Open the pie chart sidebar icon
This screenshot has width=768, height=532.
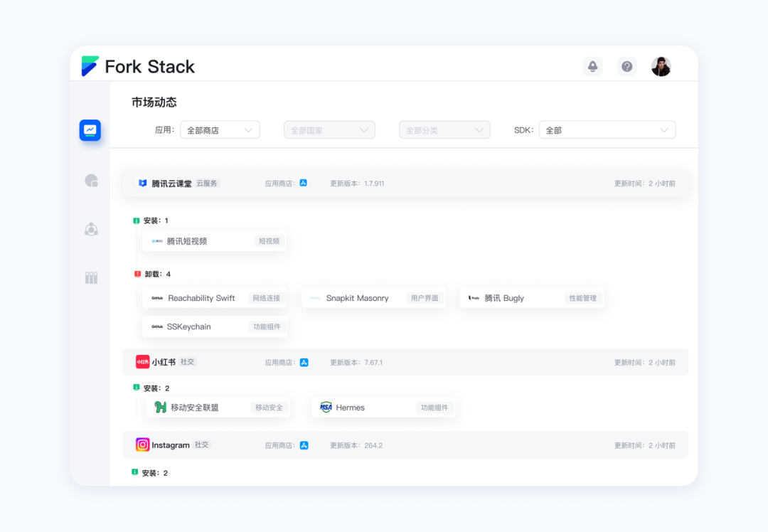91,181
